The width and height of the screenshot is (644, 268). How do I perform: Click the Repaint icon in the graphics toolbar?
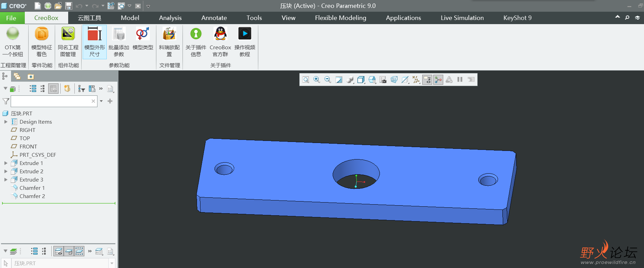pyautogui.click(x=339, y=80)
